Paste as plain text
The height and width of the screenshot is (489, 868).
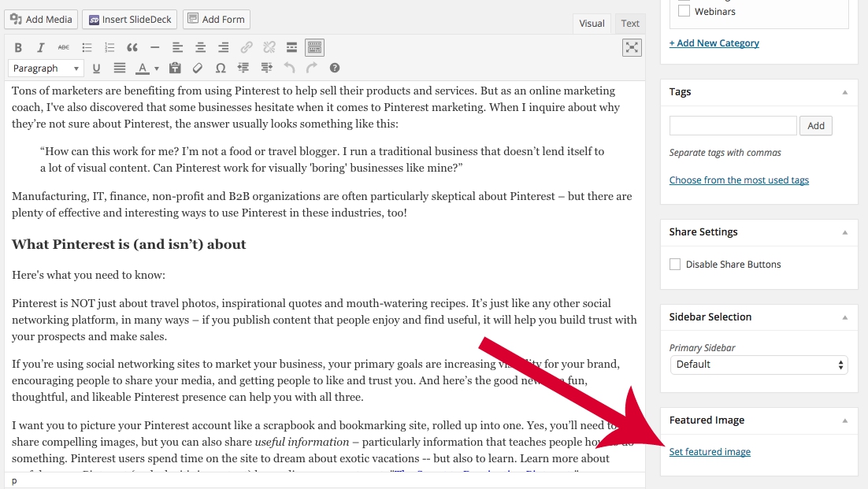175,68
